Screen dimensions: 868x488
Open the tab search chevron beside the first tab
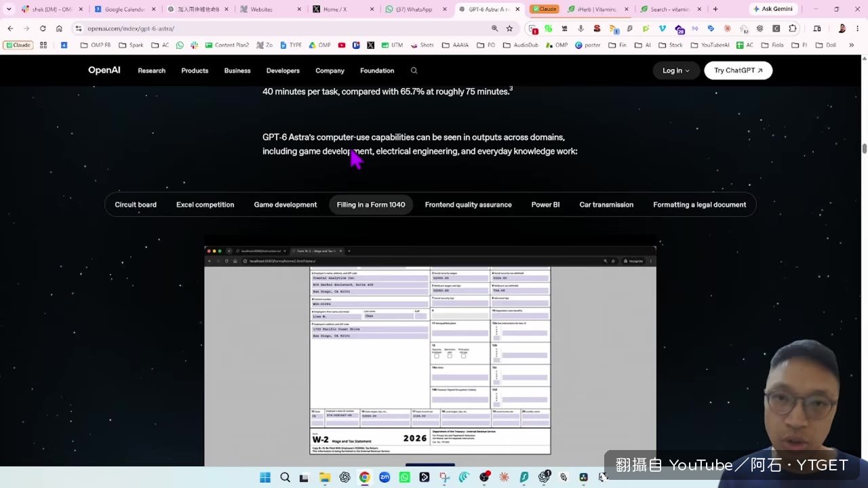(9, 9)
